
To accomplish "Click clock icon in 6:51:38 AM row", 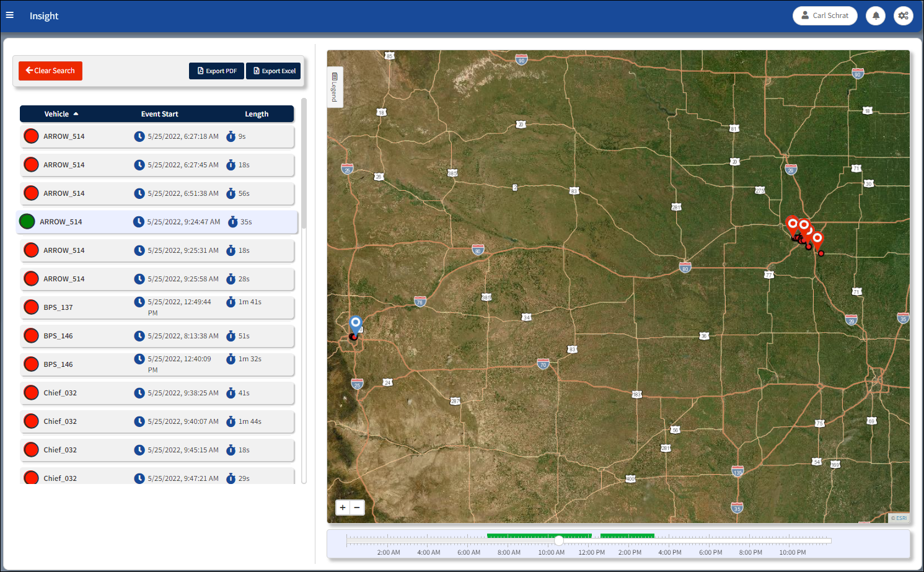I will click(x=139, y=193).
